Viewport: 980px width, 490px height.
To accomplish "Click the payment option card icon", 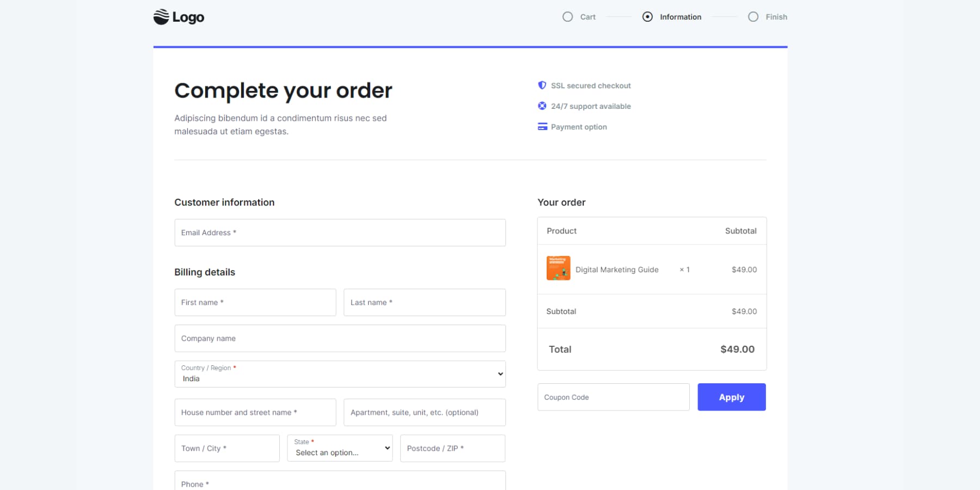I will [542, 126].
